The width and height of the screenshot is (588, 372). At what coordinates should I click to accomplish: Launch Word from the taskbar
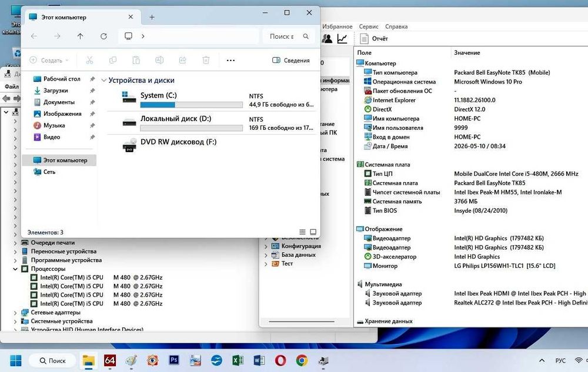click(x=259, y=360)
